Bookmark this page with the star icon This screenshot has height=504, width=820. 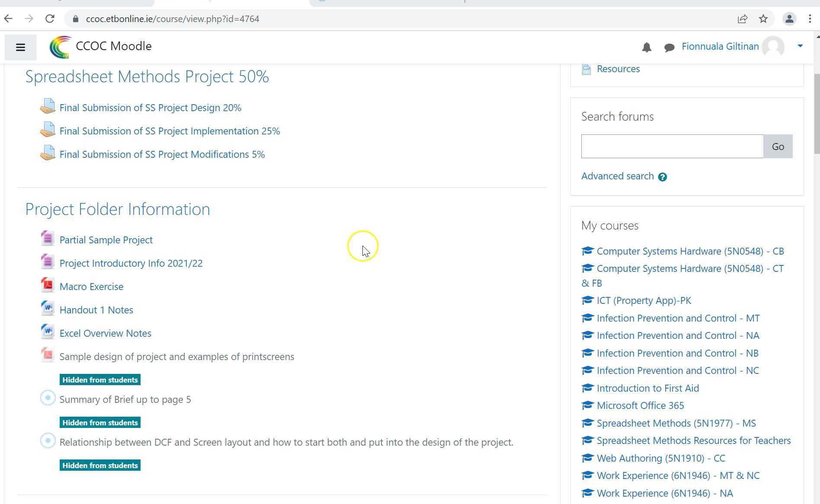coord(763,19)
